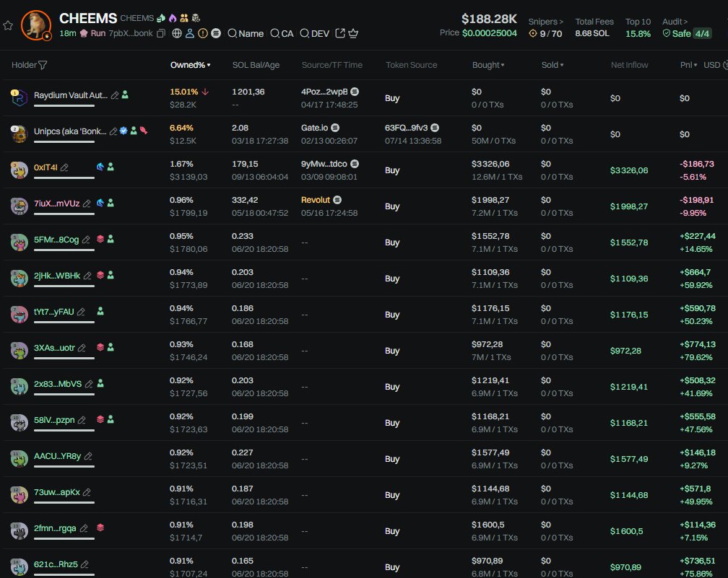
Task: Click the Revolut source label
Action: (315, 200)
